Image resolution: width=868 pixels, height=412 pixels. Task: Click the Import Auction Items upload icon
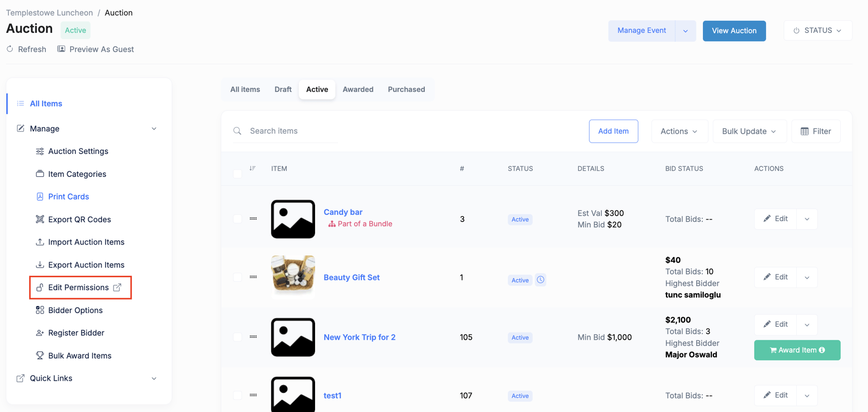click(40, 242)
